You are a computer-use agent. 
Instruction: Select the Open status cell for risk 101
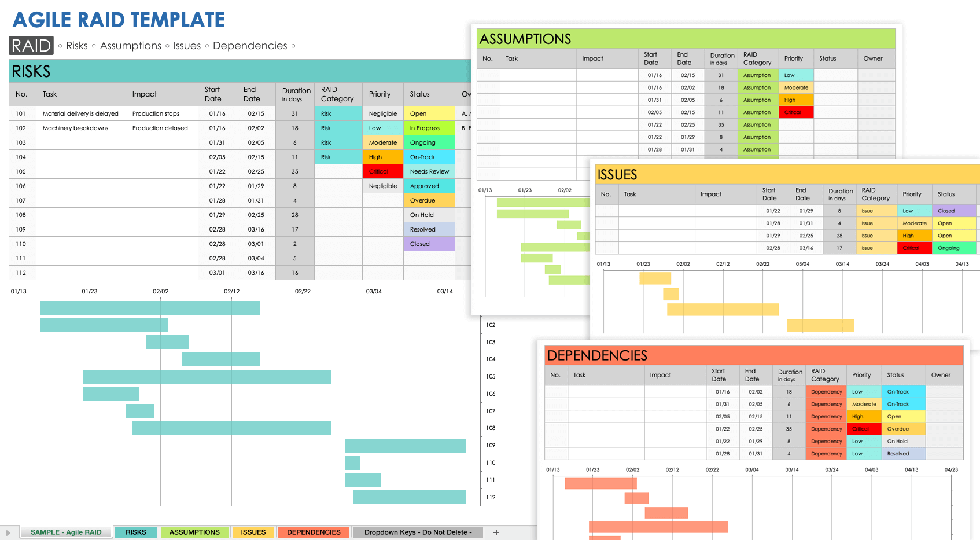(429, 113)
